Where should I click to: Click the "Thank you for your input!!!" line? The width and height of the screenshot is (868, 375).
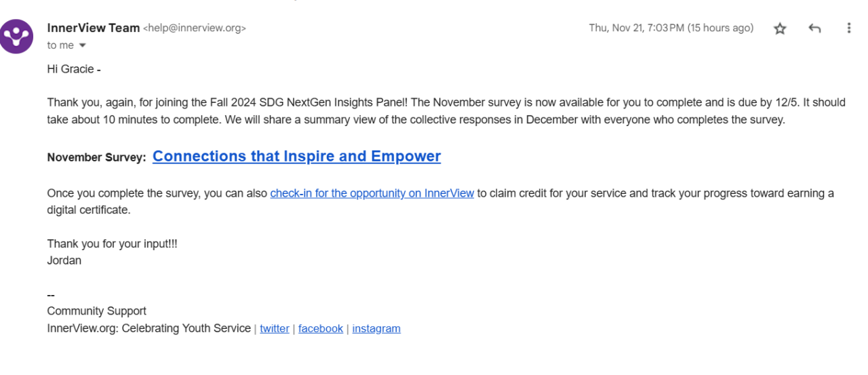coord(112,244)
